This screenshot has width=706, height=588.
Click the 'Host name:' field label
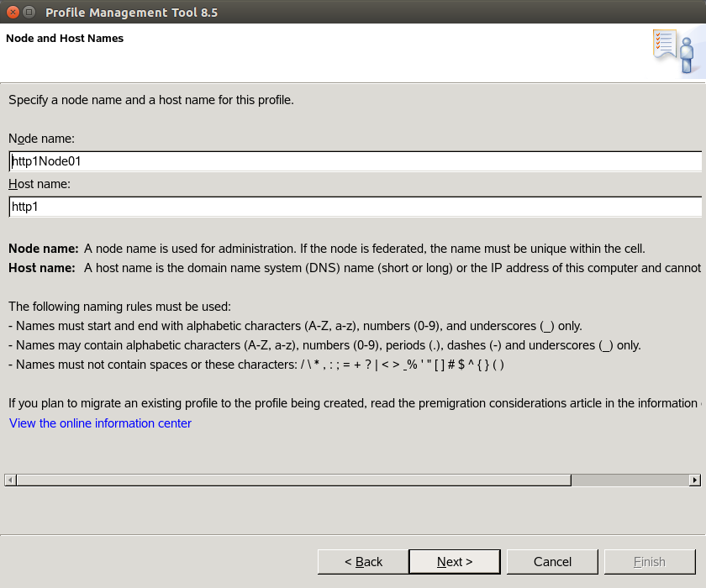40,184
